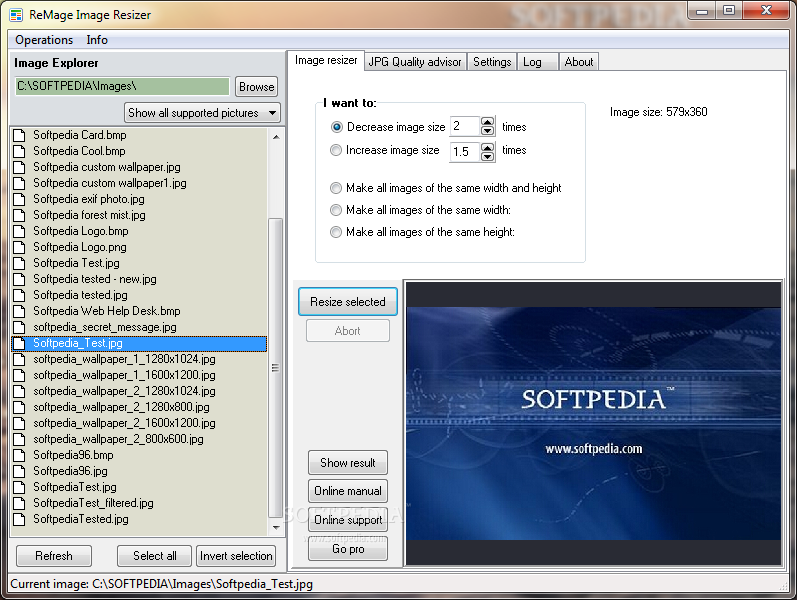This screenshot has width=797, height=600.
Task: Click the file list scroll down arrow
Action: click(x=275, y=528)
